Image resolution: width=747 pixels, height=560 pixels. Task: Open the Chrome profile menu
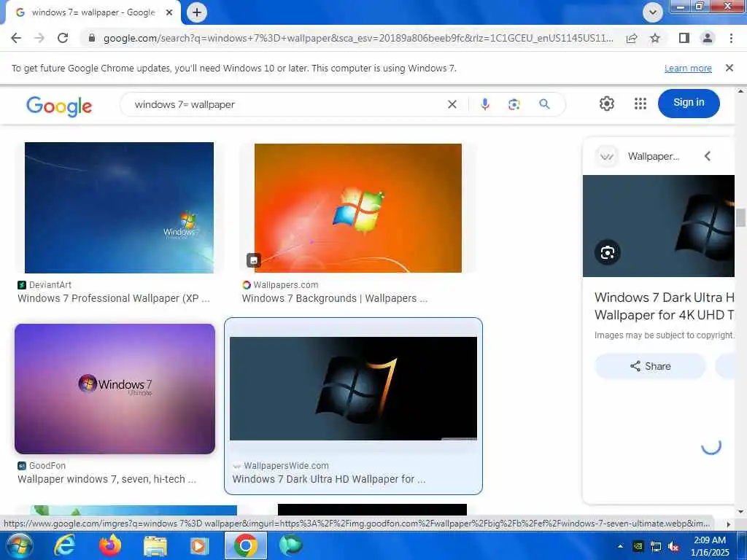708,38
